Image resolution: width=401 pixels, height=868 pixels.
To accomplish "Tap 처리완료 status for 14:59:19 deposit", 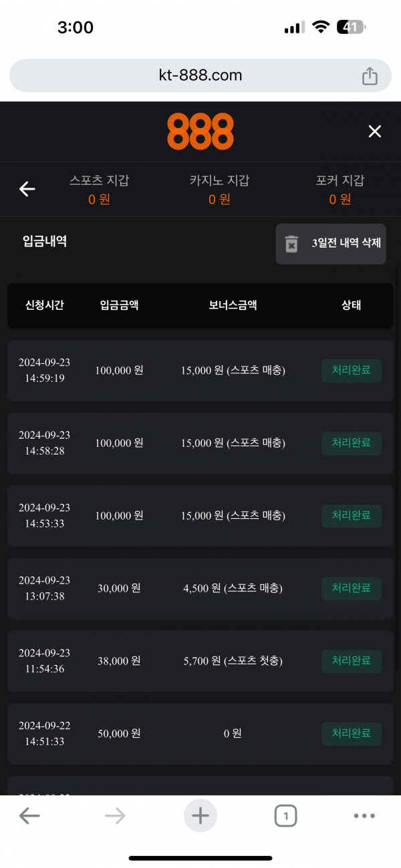I will pyautogui.click(x=352, y=371).
